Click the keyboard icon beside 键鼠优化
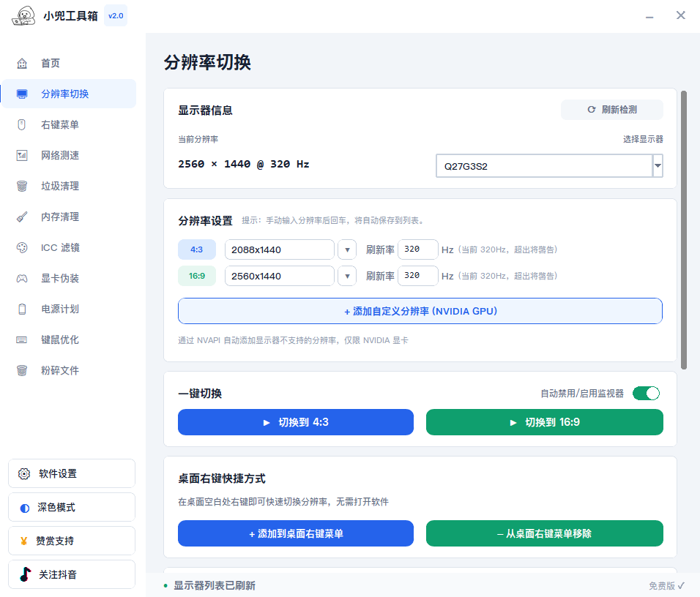 (x=22, y=340)
